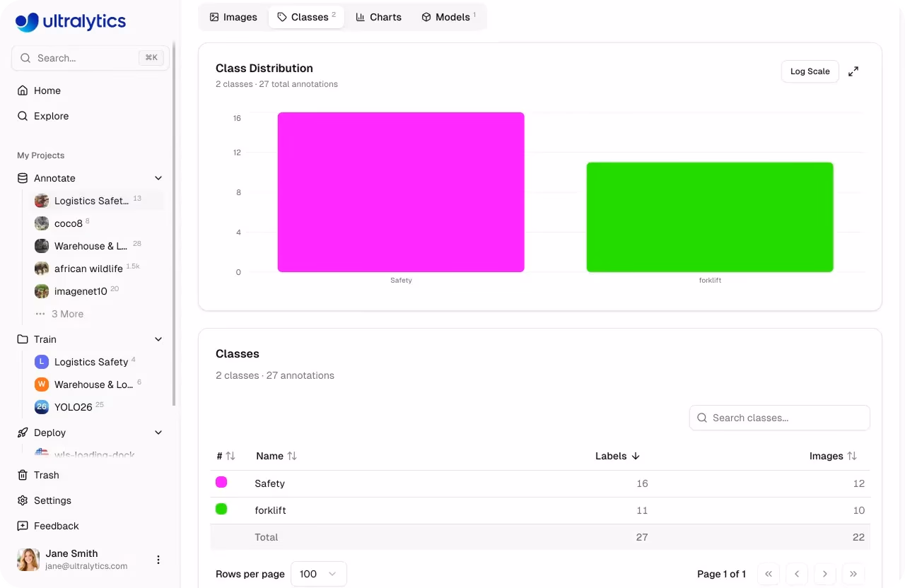Open the Models tab
Viewport: 905px width, 588px height.
tap(449, 17)
